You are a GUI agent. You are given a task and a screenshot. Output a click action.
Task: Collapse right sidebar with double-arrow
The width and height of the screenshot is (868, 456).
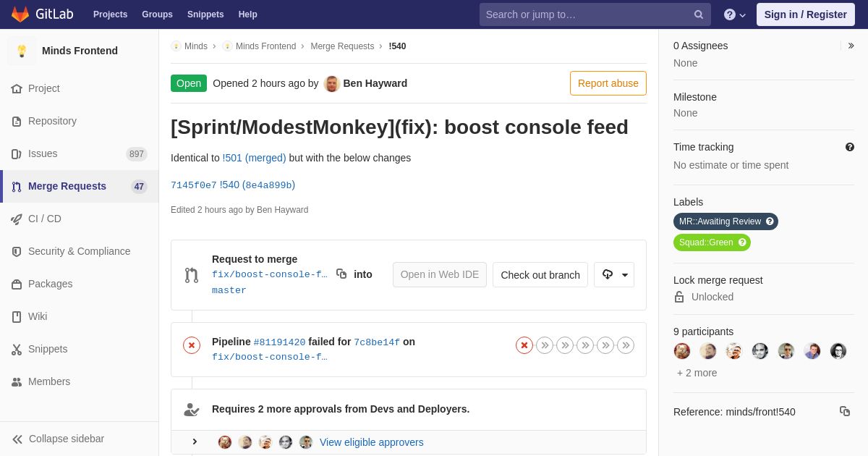pos(851,46)
